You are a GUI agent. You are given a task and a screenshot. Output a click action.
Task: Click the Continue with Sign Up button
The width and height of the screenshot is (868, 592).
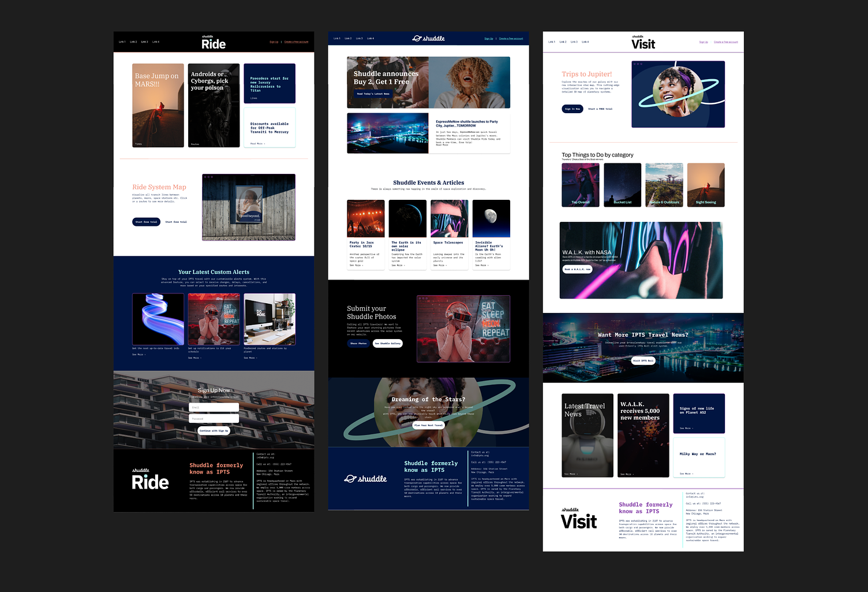[214, 430]
